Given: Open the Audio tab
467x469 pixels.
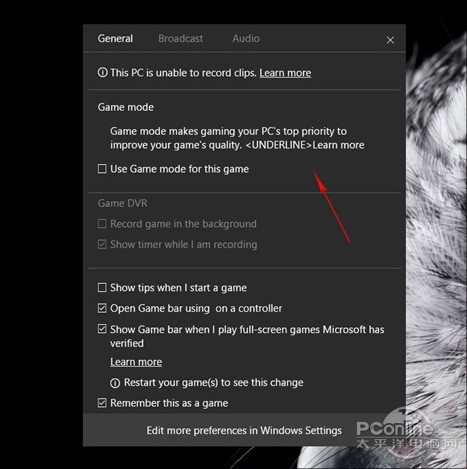Looking at the screenshot, I should click(x=246, y=39).
